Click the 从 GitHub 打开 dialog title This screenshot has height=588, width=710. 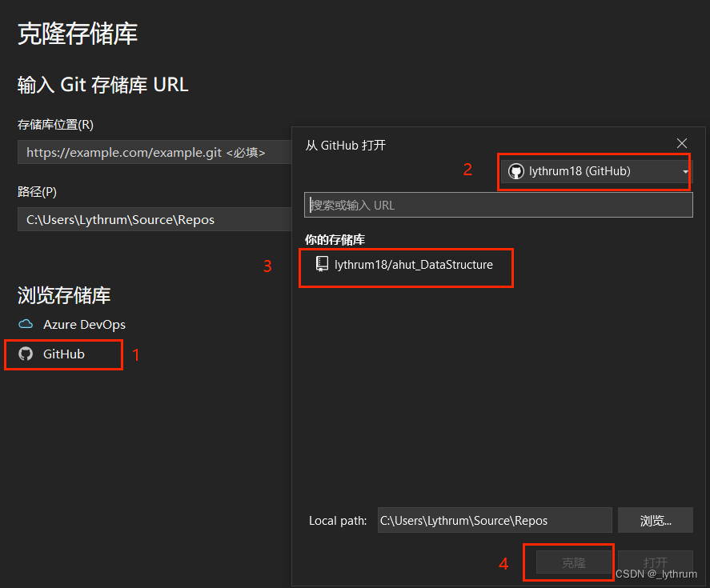pos(346,146)
